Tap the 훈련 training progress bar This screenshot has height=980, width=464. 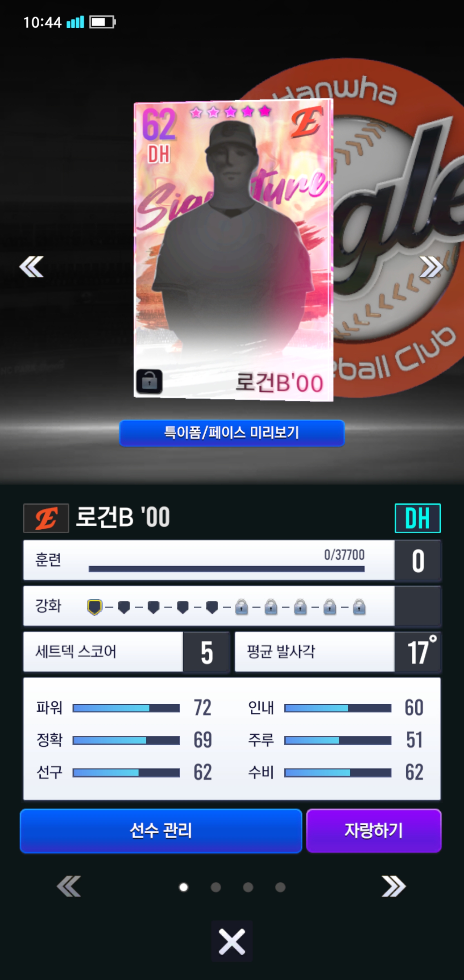[x=226, y=569]
